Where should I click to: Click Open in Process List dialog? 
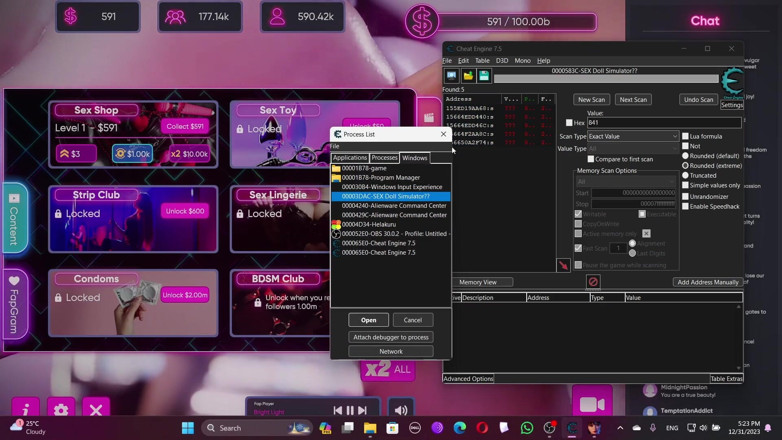point(369,320)
